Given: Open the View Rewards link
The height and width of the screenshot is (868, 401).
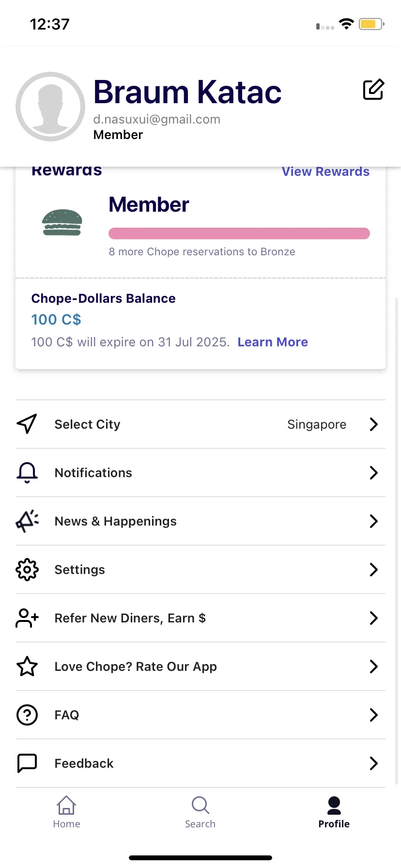Looking at the screenshot, I should 325,171.
